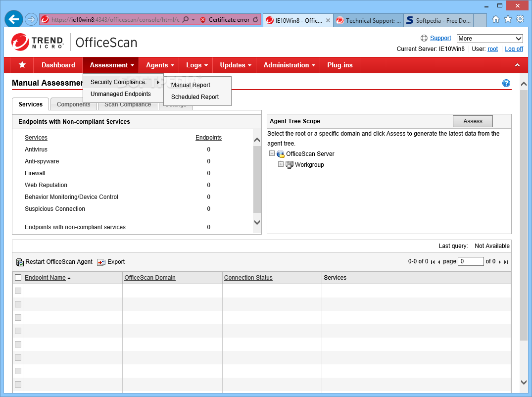Sort by Connection Status column header
This screenshot has width=532, height=397.
(x=248, y=278)
